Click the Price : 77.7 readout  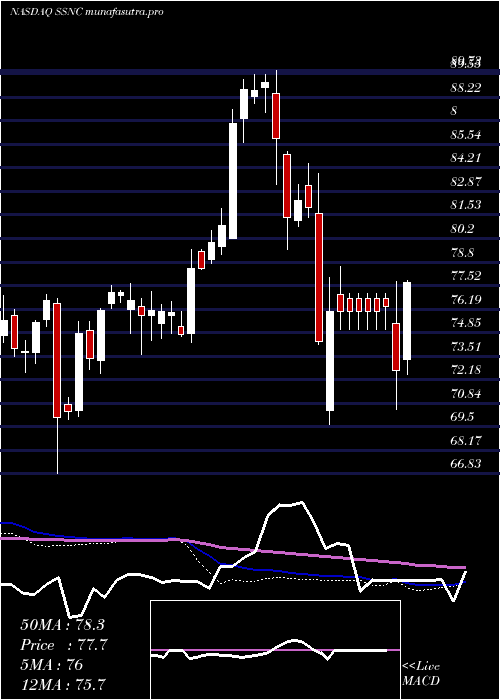pyautogui.click(x=64, y=645)
